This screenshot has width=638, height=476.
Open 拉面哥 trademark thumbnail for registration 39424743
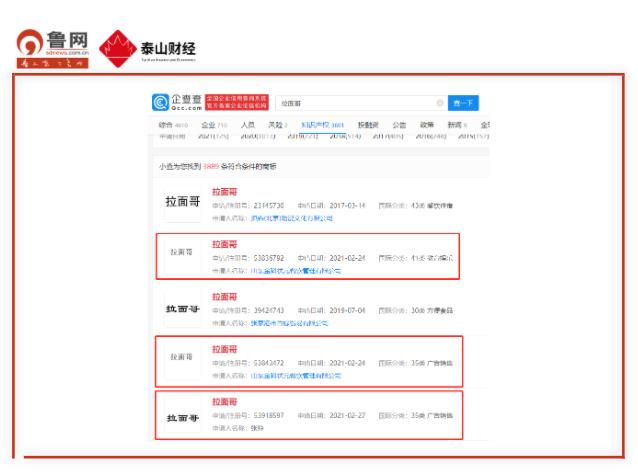click(x=182, y=309)
